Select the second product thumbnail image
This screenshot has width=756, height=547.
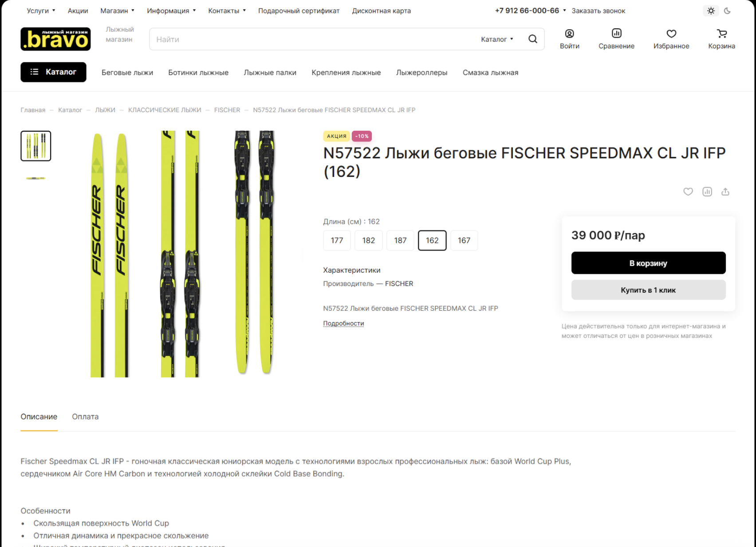35,178
